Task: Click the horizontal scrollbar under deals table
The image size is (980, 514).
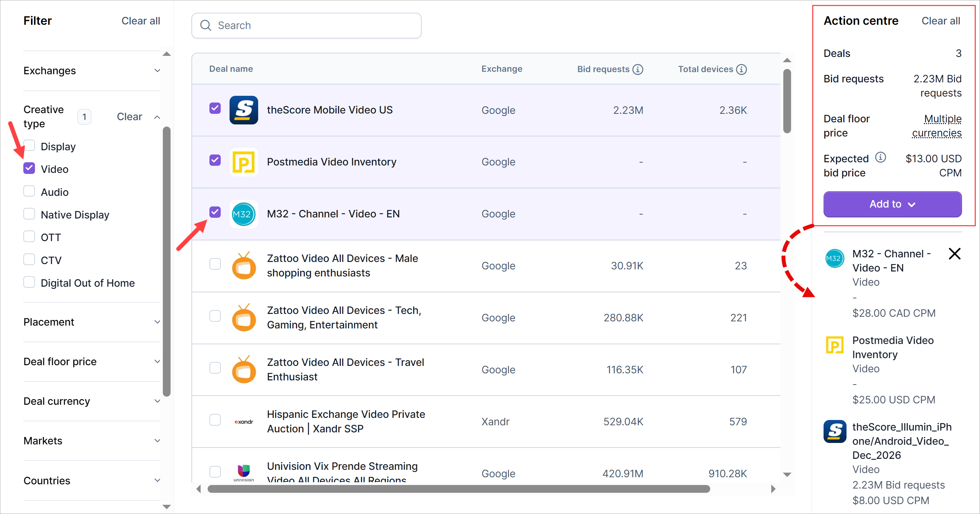Action: (x=458, y=489)
